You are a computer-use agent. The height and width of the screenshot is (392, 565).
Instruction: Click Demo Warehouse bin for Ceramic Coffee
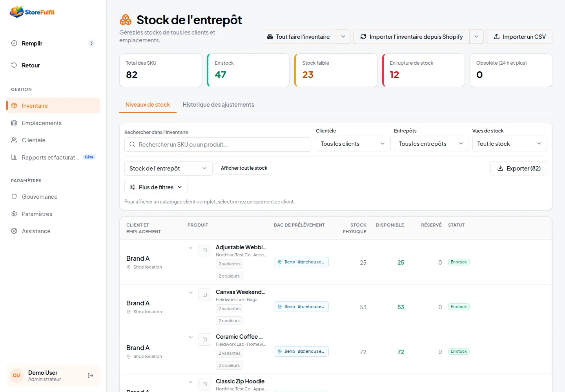pyautogui.click(x=301, y=351)
